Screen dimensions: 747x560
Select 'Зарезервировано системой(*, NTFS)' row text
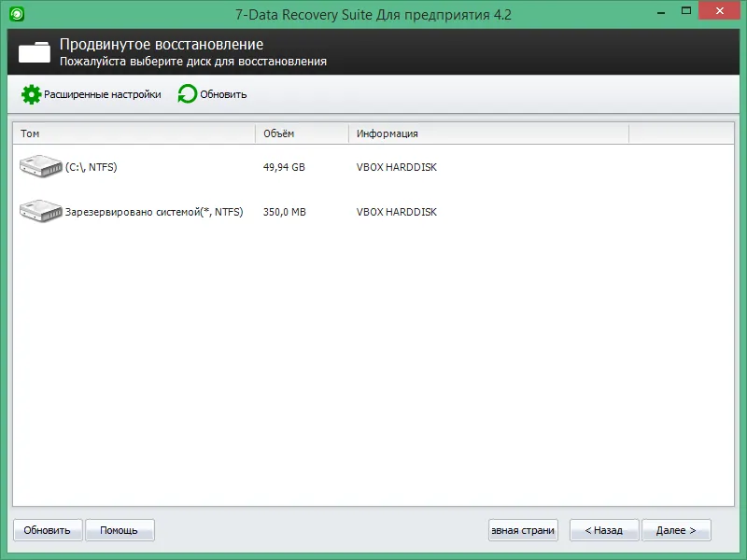click(x=154, y=212)
